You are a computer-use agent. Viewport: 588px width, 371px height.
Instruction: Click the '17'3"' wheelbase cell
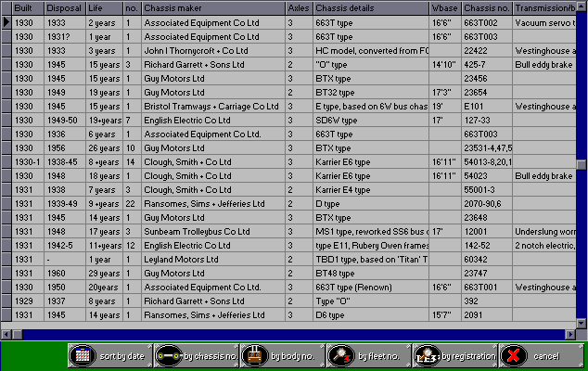(445, 92)
